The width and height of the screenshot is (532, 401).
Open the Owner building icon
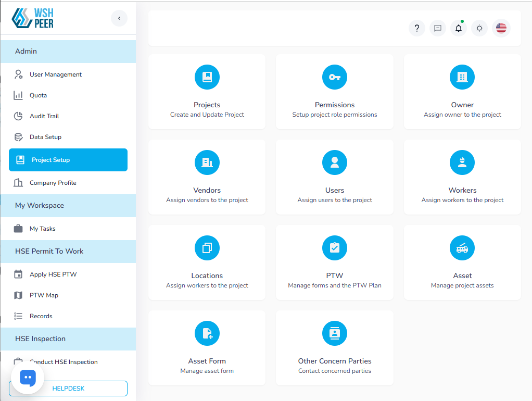tap(462, 77)
